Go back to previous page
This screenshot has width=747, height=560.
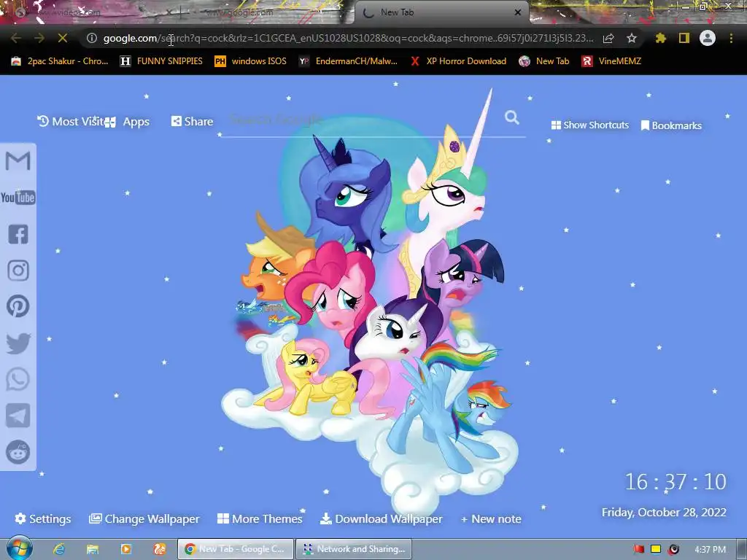(16, 38)
